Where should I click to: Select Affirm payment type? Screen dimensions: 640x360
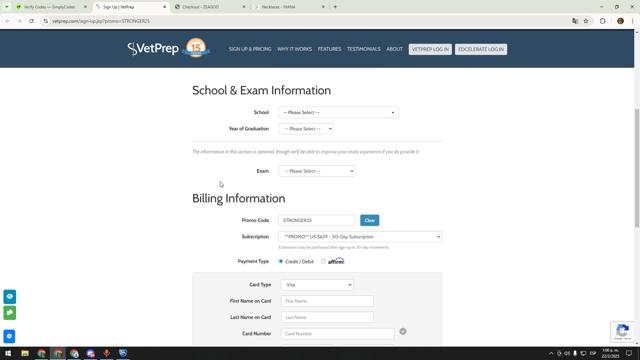click(x=323, y=261)
